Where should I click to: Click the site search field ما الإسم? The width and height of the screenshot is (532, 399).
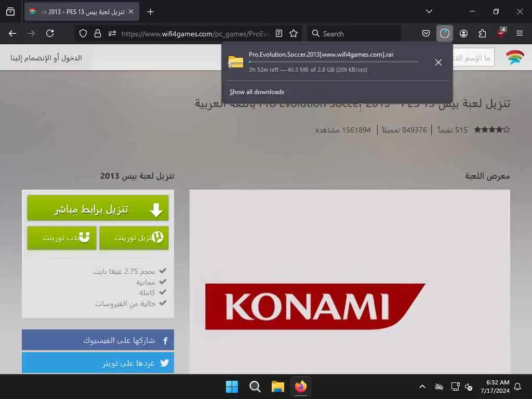473,58
